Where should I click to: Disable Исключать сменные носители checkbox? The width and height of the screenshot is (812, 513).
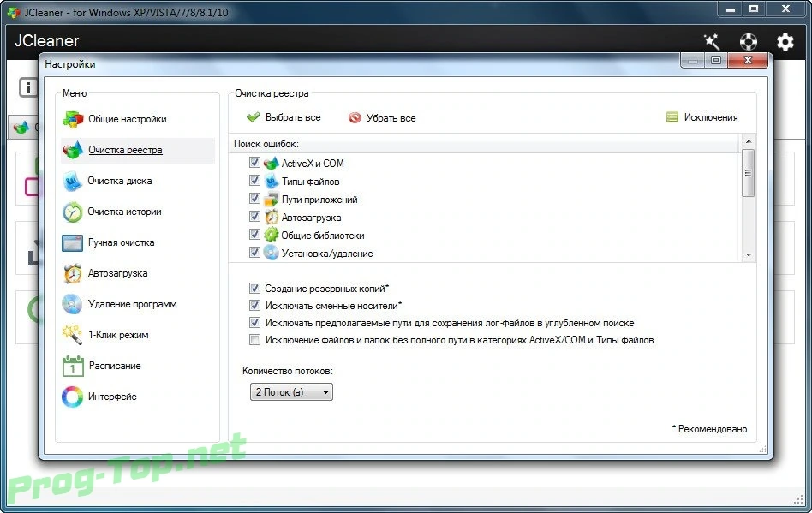[x=254, y=306]
